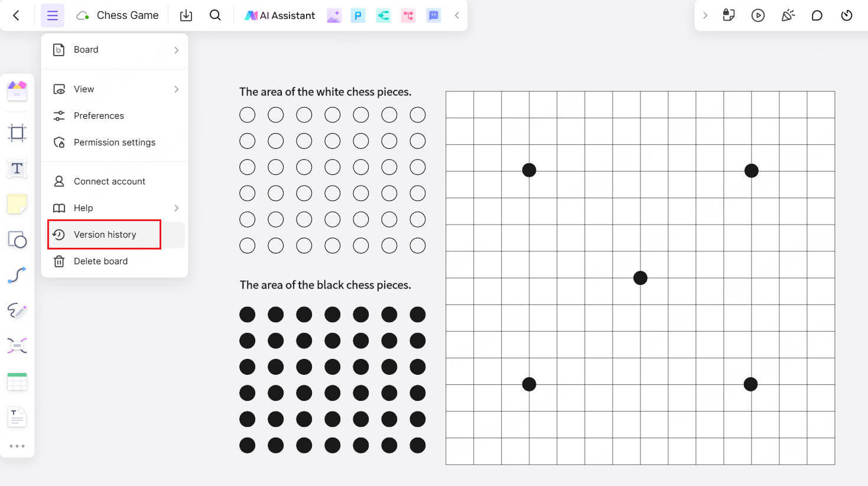This screenshot has width=868, height=486.
Task: Expand the Board submenu
Action: point(115,50)
